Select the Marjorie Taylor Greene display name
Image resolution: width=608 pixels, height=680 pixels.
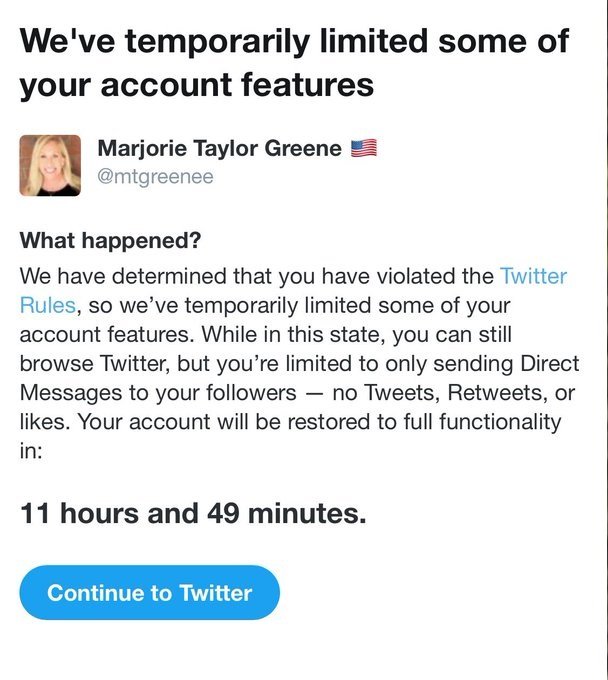[219, 150]
